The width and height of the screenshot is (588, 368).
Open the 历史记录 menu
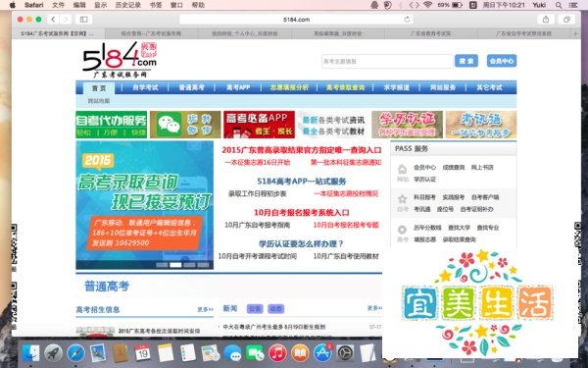point(127,5)
